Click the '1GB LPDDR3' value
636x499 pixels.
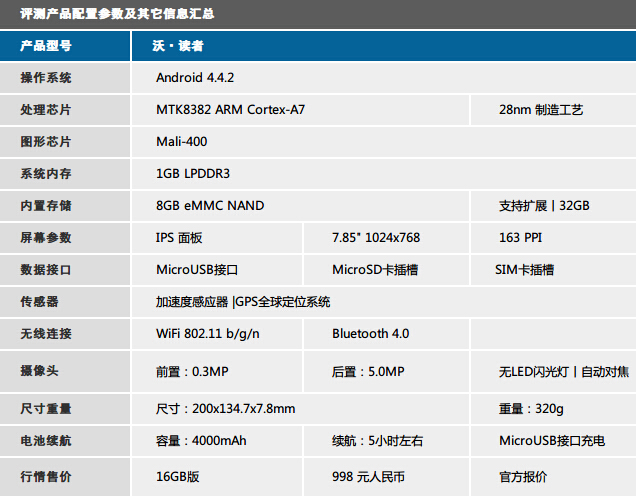193,174
